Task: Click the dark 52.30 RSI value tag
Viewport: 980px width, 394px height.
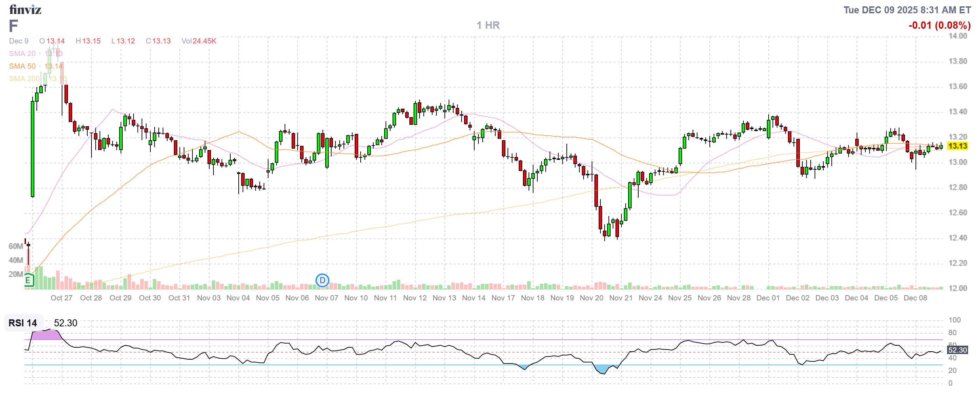Action: click(x=957, y=350)
